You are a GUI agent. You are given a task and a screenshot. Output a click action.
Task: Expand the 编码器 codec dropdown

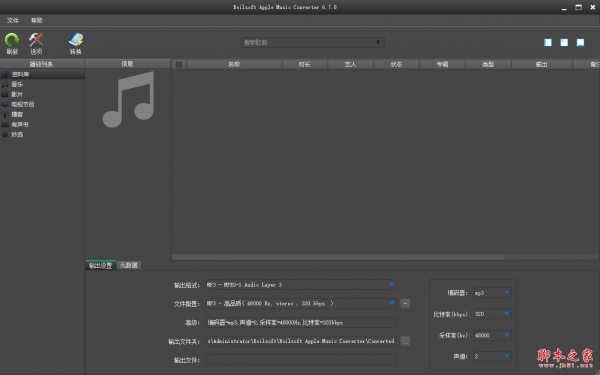507,293
